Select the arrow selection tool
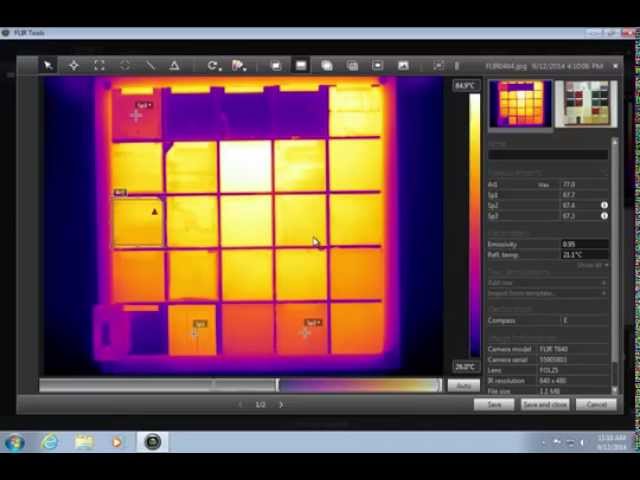640x480 pixels. click(48, 65)
